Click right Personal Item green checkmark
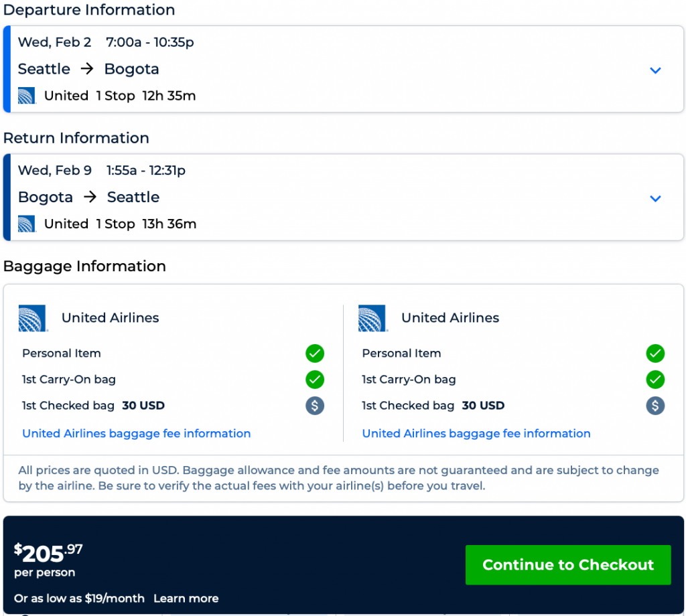The width and height of the screenshot is (686, 616). point(655,353)
